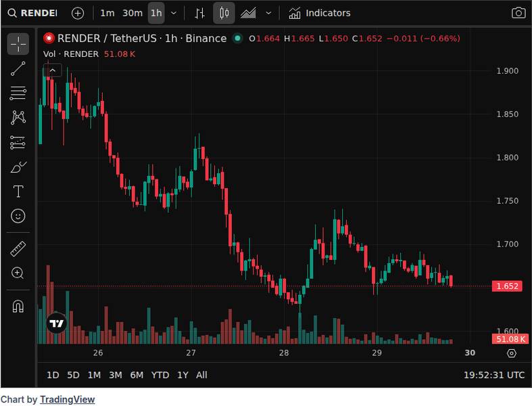The width and height of the screenshot is (532, 406).
Task: Click the 1.800 price axis label
Action: [x=507, y=158]
